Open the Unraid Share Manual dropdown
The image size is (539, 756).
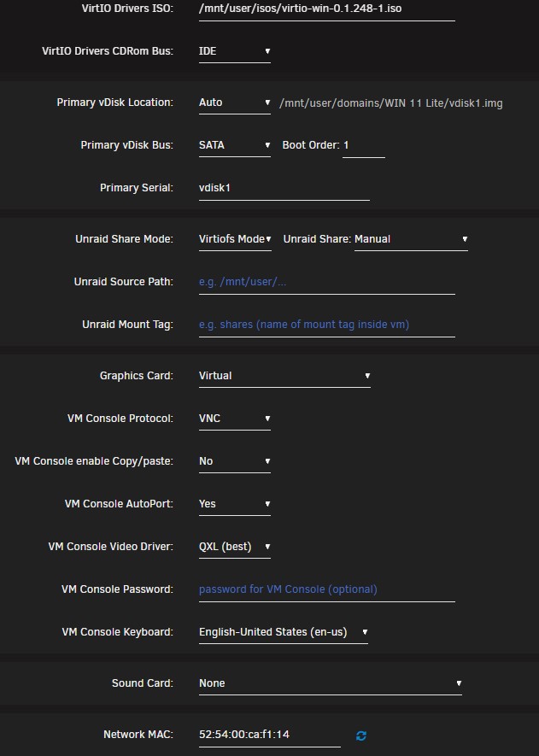coord(411,240)
